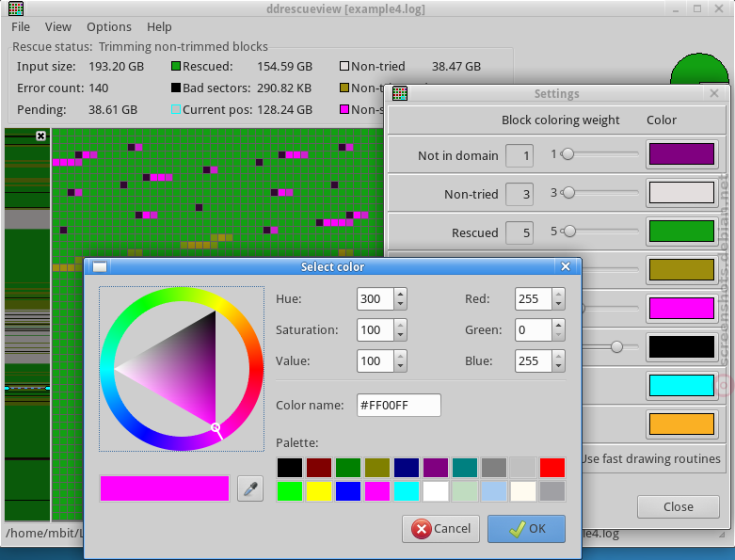
Task: Open the Non-tried light gray color button
Action: (x=681, y=193)
